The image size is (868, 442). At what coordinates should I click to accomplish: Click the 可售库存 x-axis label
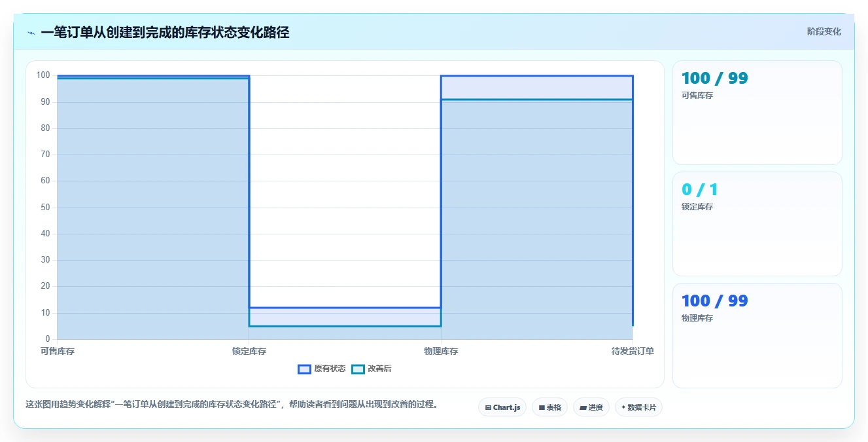click(58, 352)
